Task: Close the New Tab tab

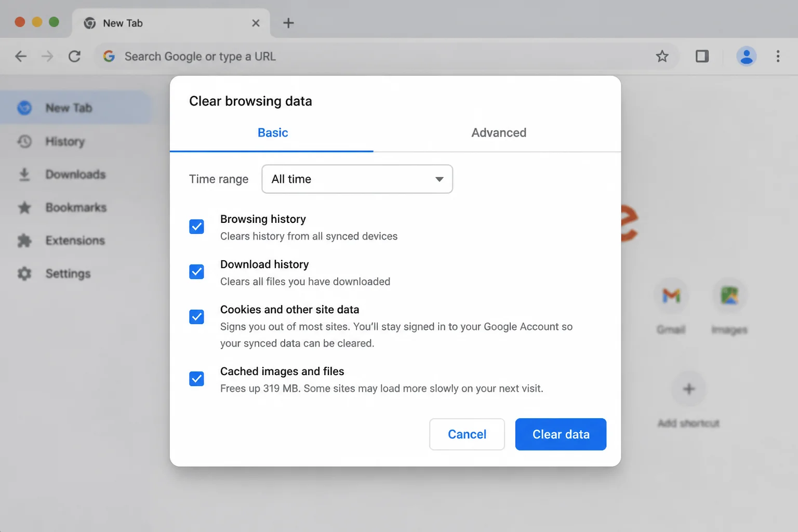Action: pyautogui.click(x=256, y=23)
